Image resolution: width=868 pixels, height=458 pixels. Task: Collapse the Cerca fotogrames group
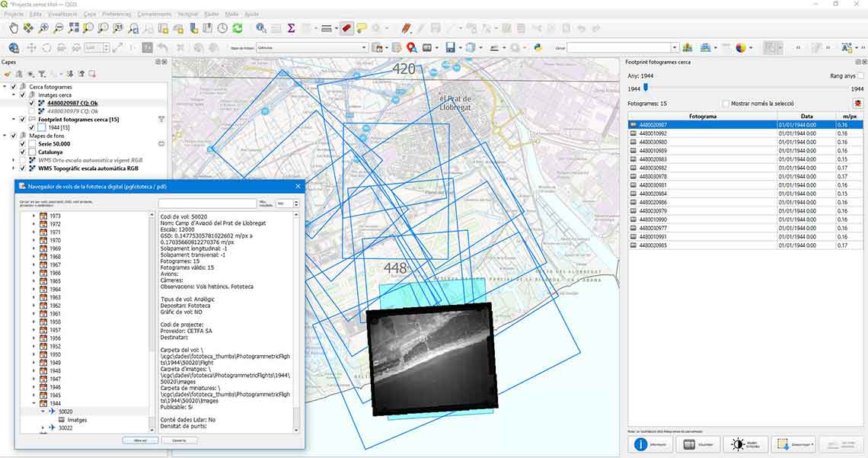pos(5,87)
